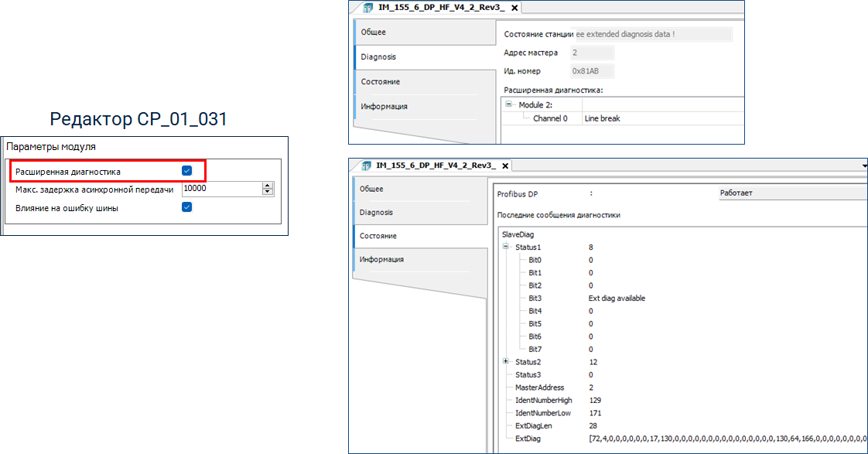This screenshot has width=868, height=454.
Task: Increase max async delay with up arrow
Action: 268,186
